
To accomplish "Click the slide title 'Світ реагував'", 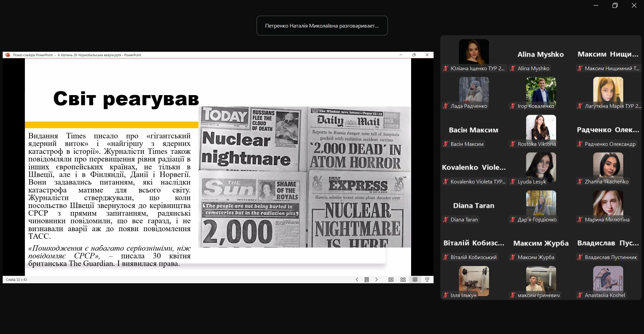I will tap(126, 98).
